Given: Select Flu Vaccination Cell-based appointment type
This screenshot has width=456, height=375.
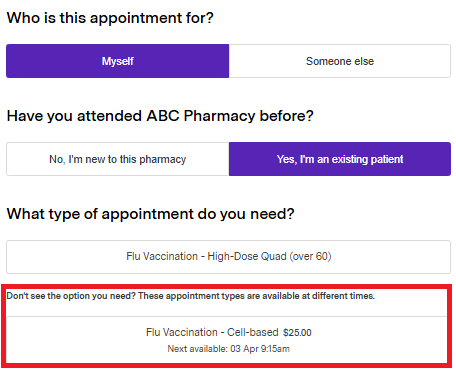Looking at the screenshot, I should 228,340.
